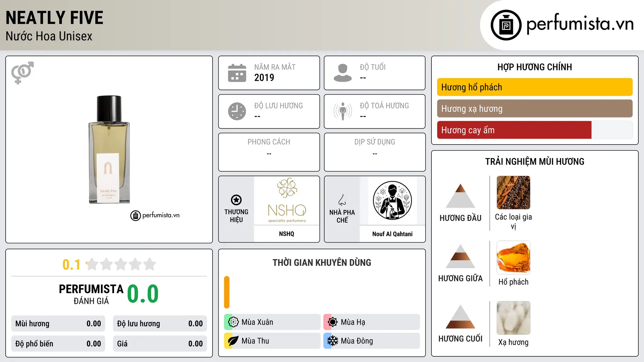Click the Xạ hương note label
Image resolution: width=644 pixels, height=362 pixels.
[514, 342]
